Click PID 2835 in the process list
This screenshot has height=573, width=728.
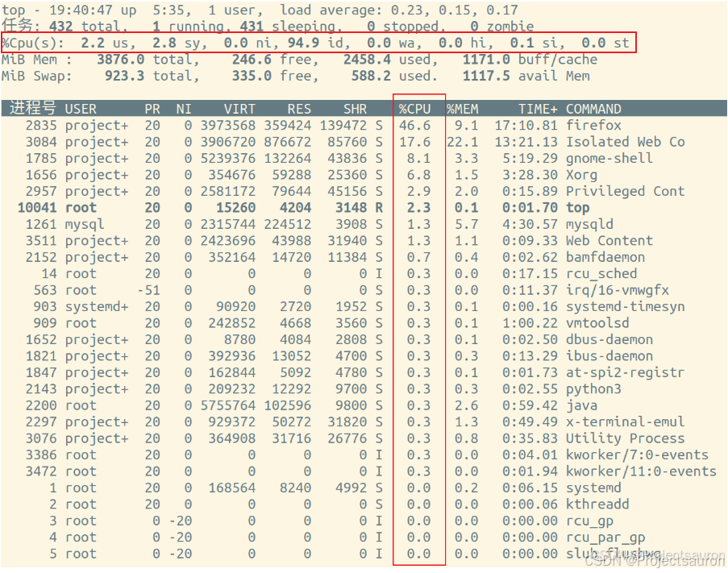(41, 125)
